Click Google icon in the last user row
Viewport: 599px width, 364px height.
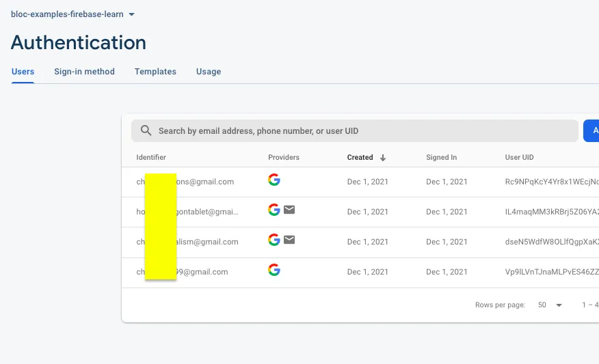point(274,270)
